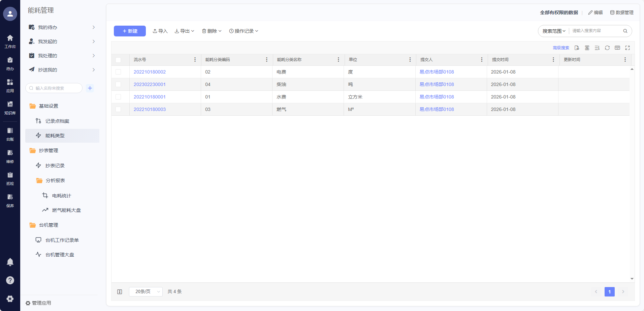Select 电耗统计 menu item

61,196
